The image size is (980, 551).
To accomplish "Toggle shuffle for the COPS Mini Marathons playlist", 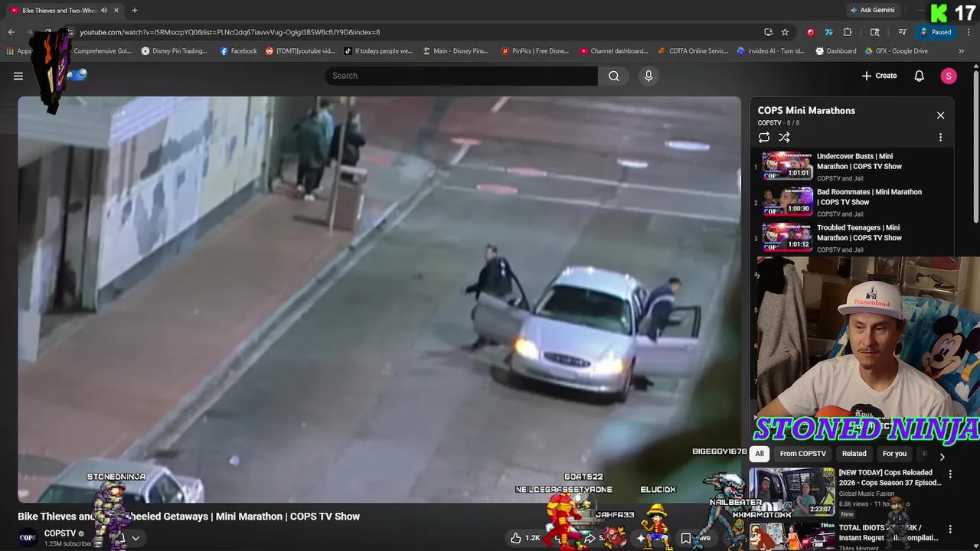I will 784,138.
